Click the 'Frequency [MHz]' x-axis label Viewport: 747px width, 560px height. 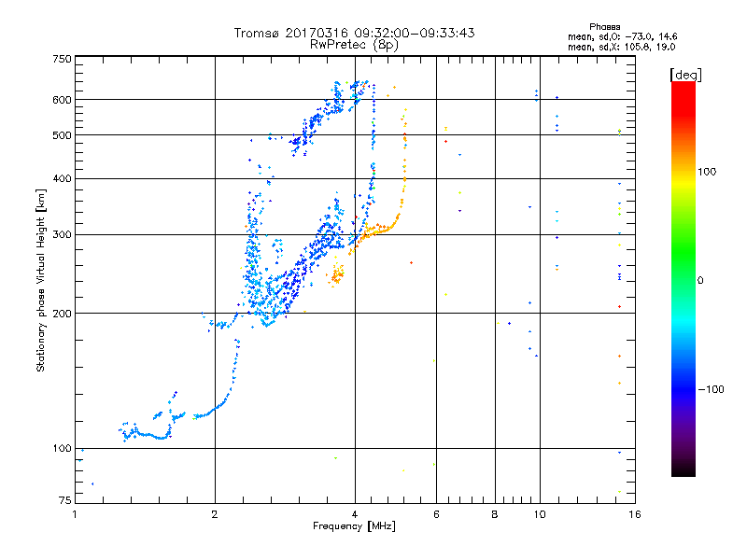[x=354, y=526]
